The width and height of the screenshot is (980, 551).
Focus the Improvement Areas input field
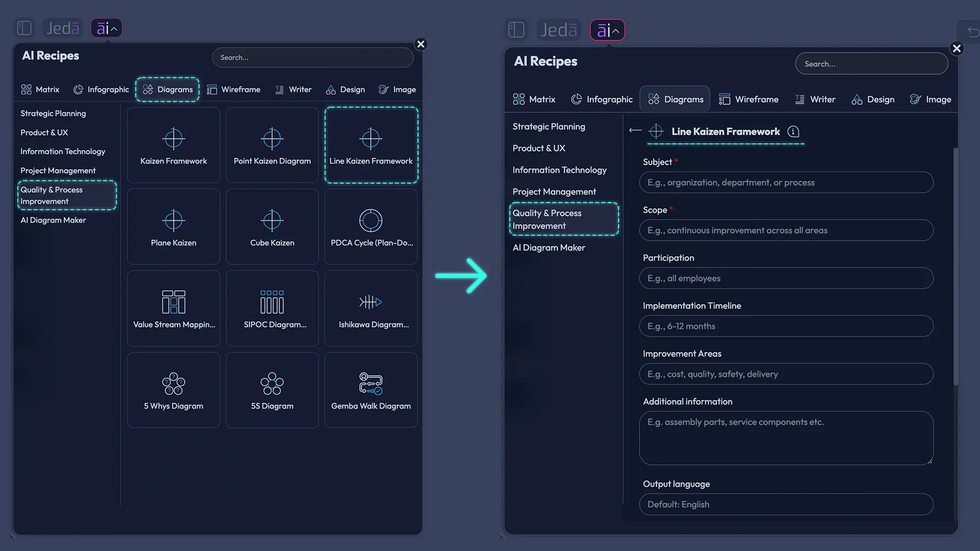pyautogui.click(x=786, y=374)
